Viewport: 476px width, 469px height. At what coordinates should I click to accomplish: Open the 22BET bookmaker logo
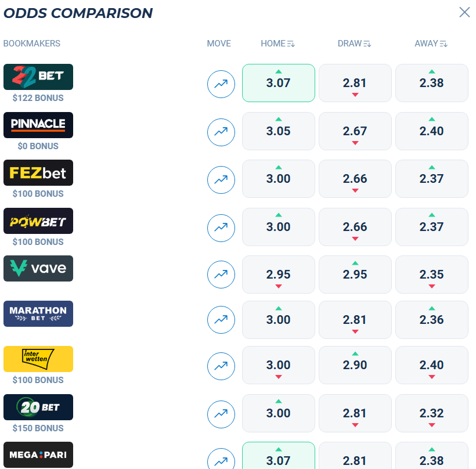(x=38, y=77)
